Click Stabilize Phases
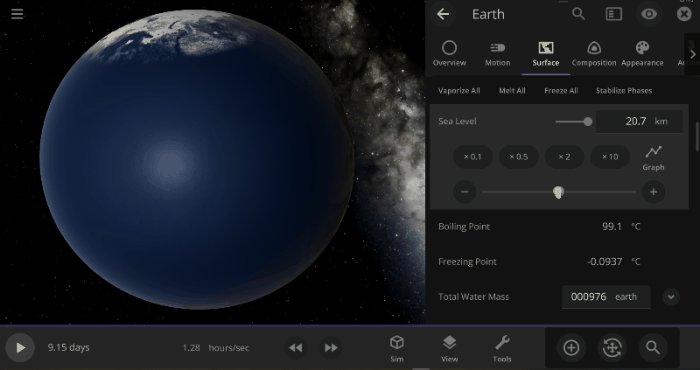 pos(624,91)
